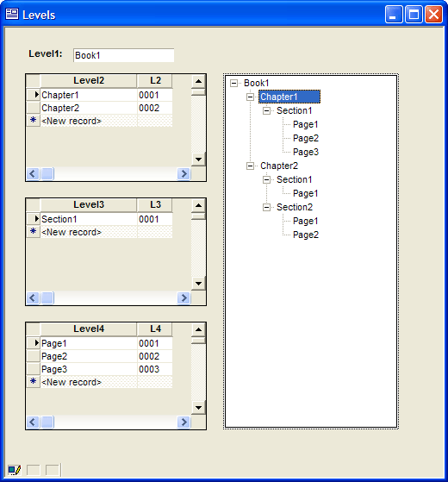
Task: Click the Level4 grid scroll-right arrow
Action: pyautogui.click(x=184, y=422)
